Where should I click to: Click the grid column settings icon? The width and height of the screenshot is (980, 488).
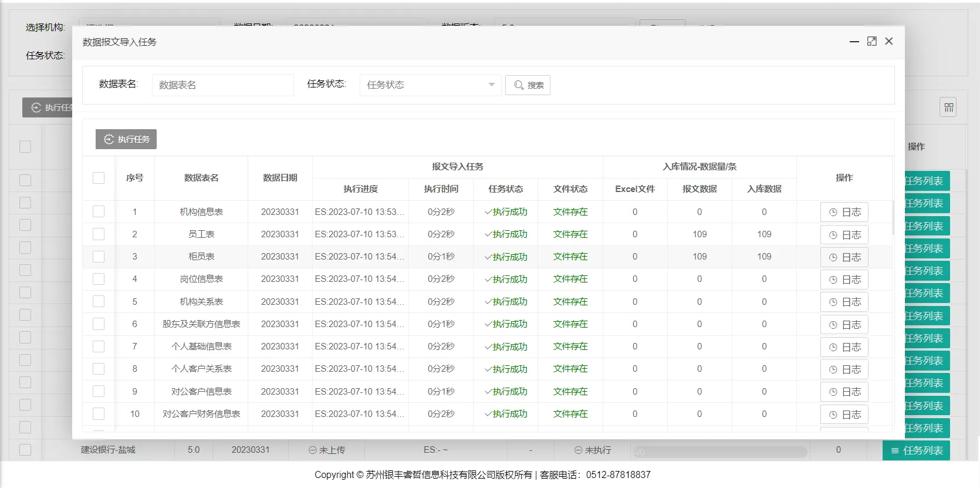pyautogui.click(x=948, y=107)
